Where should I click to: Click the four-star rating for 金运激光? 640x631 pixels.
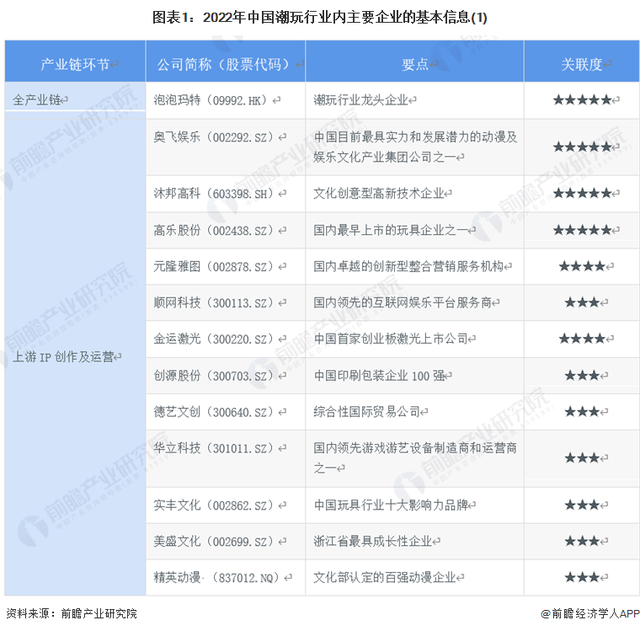pos(582,339)
